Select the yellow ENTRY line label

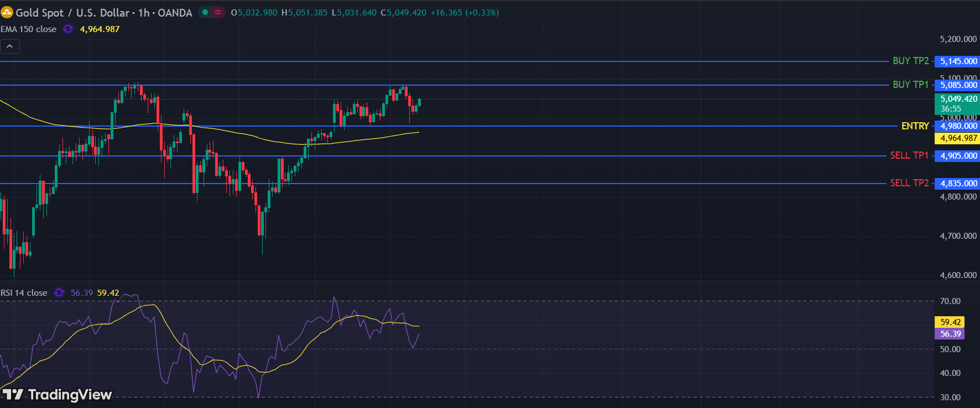click(x=915, y=126)
